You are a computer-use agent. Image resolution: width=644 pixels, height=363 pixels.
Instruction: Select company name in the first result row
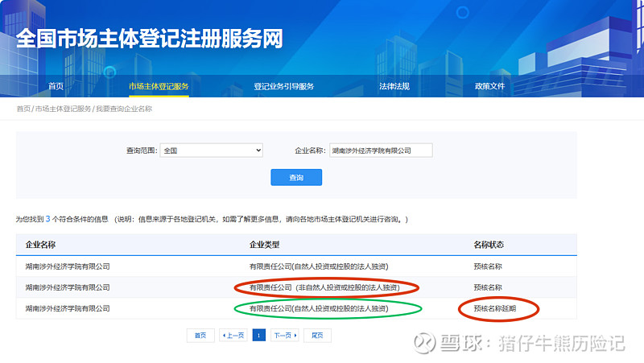68,266
